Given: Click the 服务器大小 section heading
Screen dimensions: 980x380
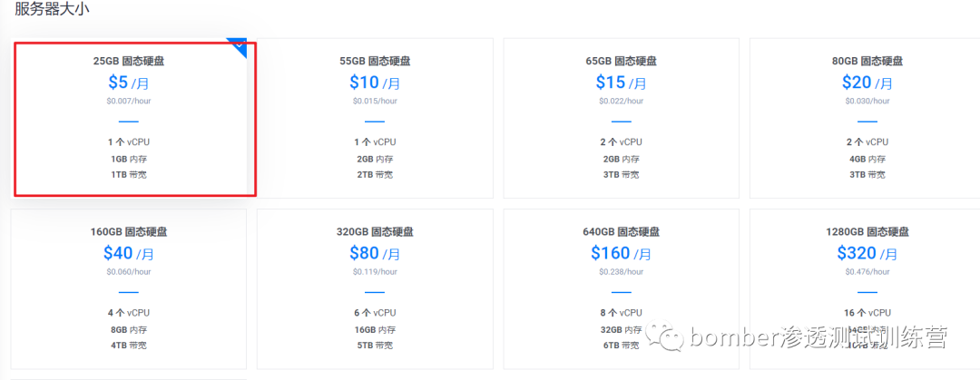Looking at the screenshot, I should (x=52, y=10).
